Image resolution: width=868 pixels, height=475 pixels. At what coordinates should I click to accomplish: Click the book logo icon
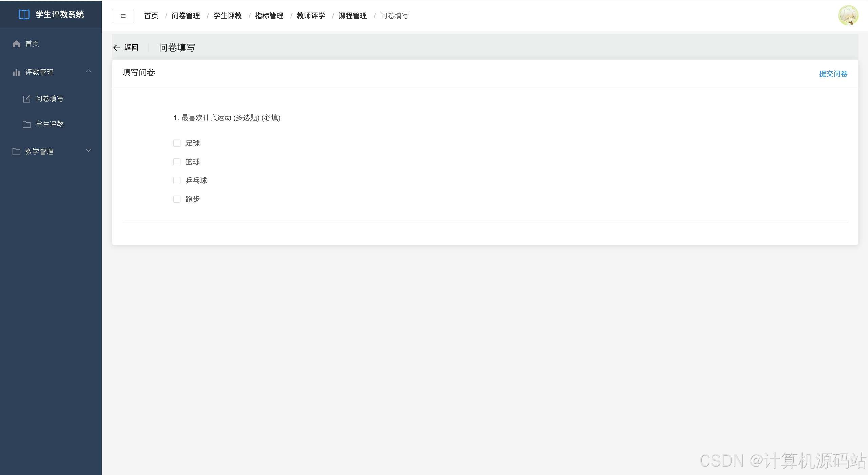pos(24,14)
